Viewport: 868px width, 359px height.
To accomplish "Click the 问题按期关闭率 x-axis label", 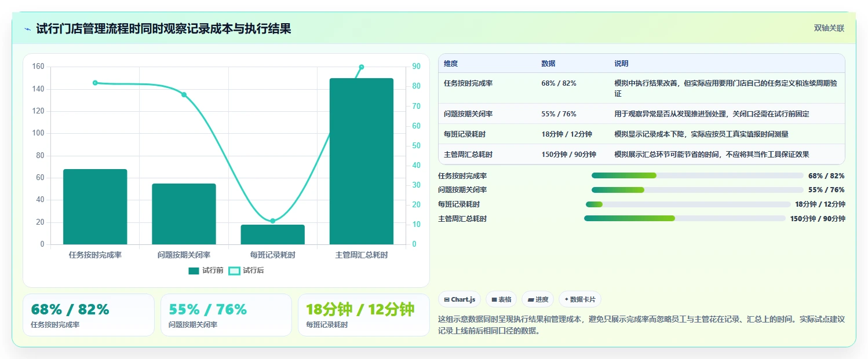I will point(184,255).
